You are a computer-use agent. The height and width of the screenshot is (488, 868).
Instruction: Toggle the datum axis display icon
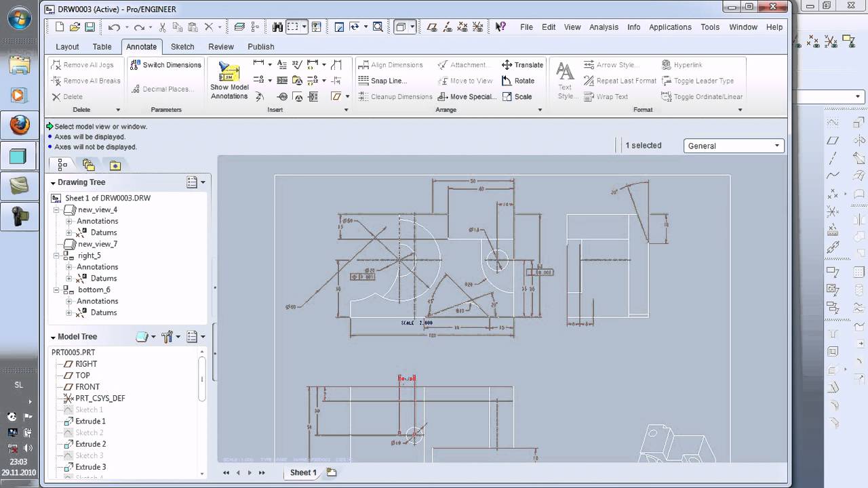[448, 27]
